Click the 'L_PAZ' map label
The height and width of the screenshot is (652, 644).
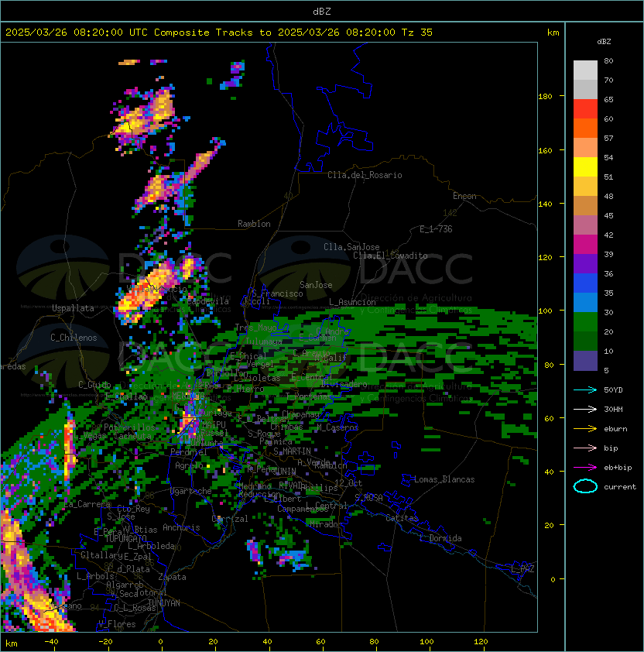(522, 569)
